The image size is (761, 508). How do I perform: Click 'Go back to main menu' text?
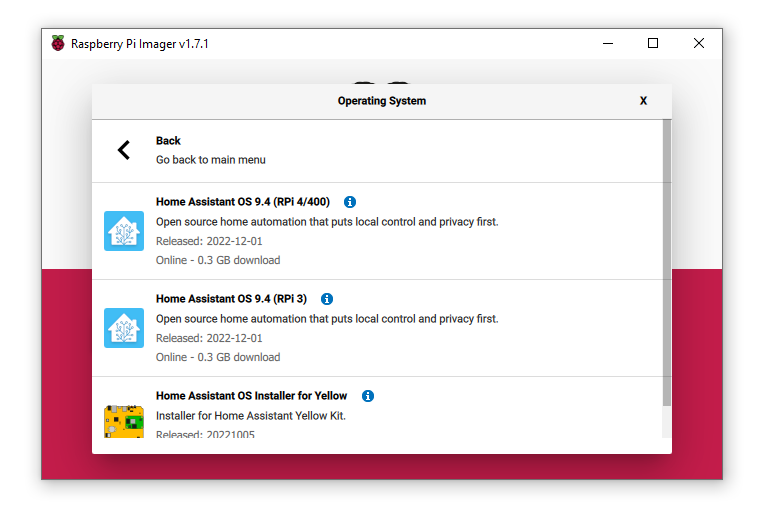[211, 160]
